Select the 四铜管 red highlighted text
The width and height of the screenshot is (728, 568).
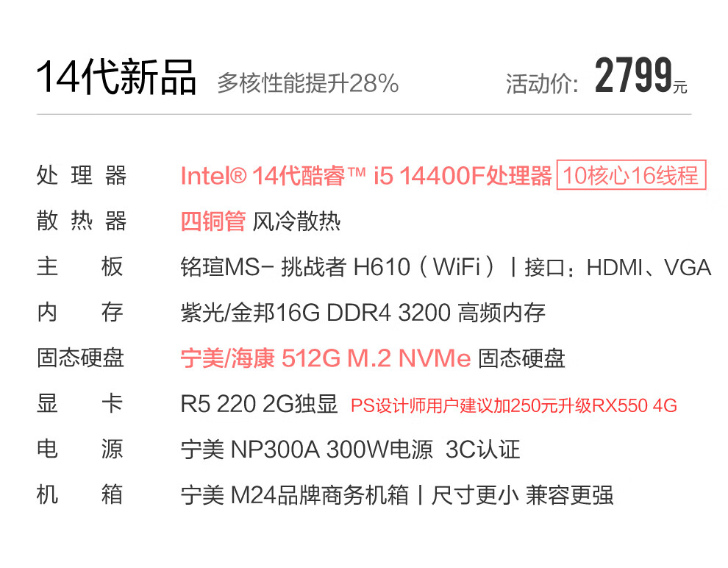point(213,221)
